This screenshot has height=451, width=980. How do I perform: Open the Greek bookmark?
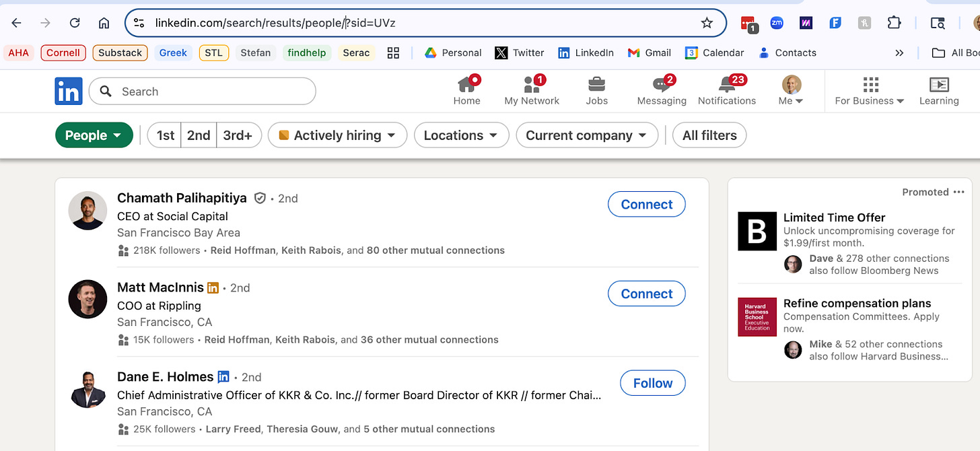click(x=173, y=53)
